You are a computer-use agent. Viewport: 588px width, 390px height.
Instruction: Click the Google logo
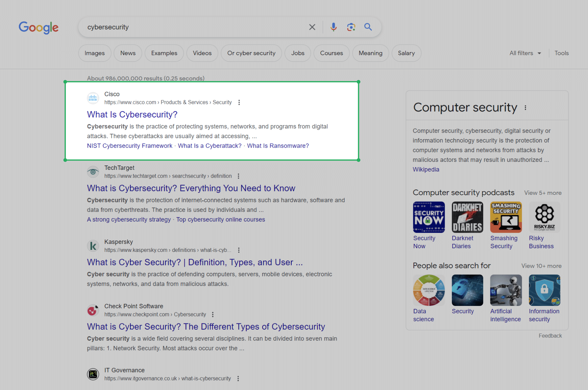[x=39, y=27]
